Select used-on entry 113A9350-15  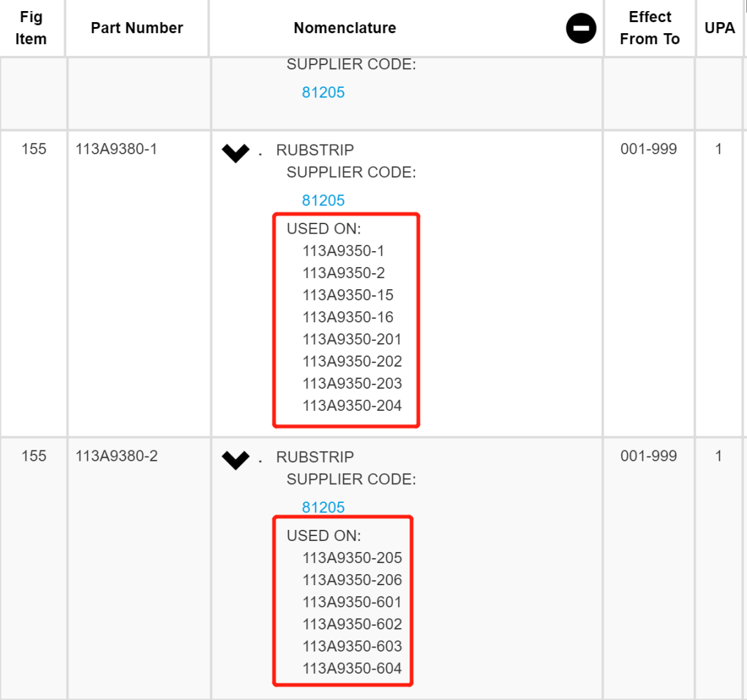348,295
